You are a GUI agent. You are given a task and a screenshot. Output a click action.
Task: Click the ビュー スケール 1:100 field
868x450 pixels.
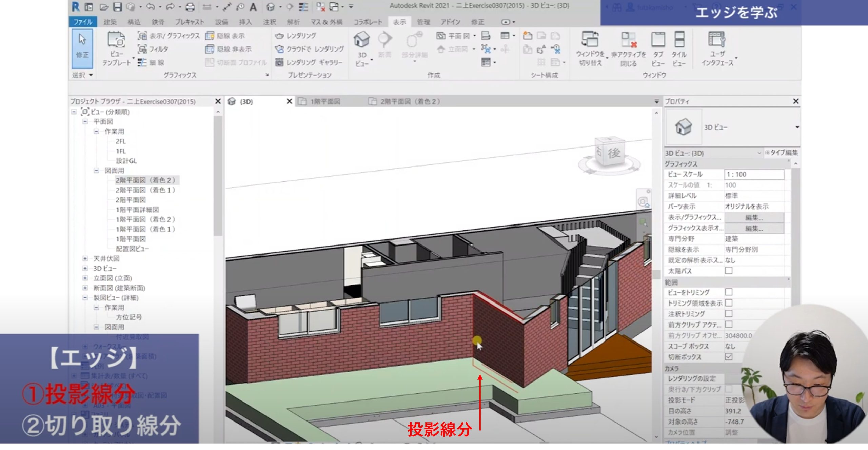[x=754, y=174]
